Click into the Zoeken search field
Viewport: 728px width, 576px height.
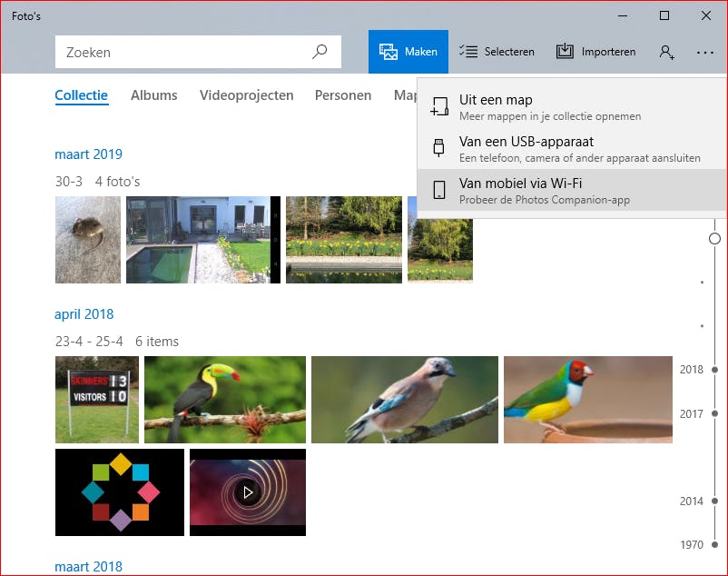point(198,52)
